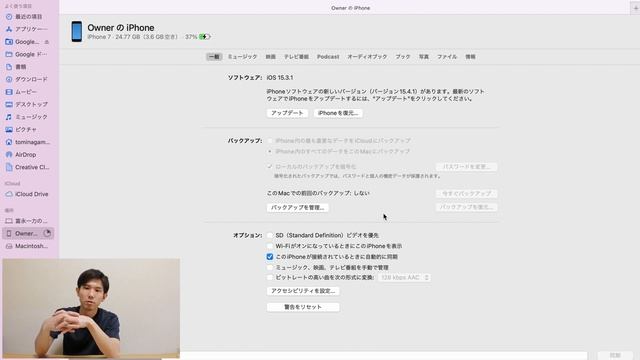Open the AirDrop icon in sidebar
Screen dimensions: 640x360
click(9, 155)
